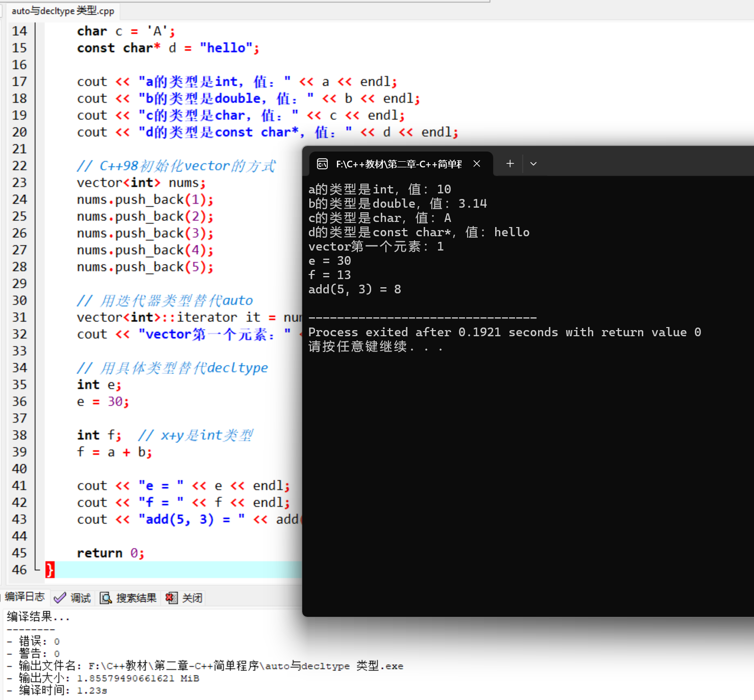Click the line 'nums.push_back(5);'
754x700 pixels.
click(x=145, y=267)
